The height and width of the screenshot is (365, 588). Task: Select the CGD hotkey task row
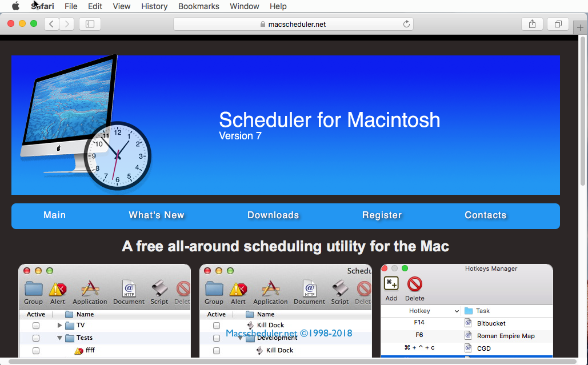coord(467,348)
